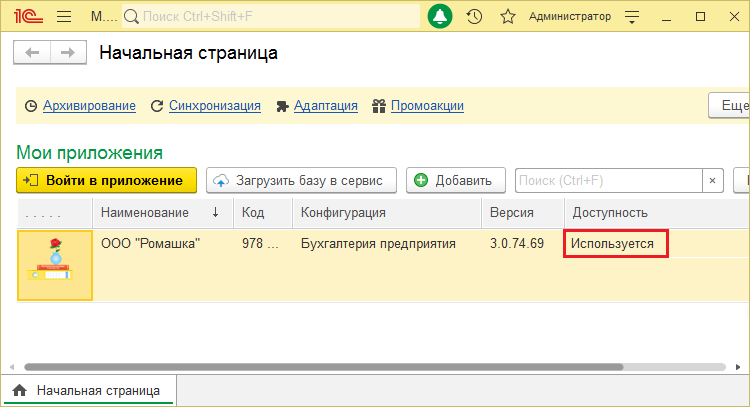Click the Конфигурация column header
This screenshot has width=750, height=407.
coord(387,213)
